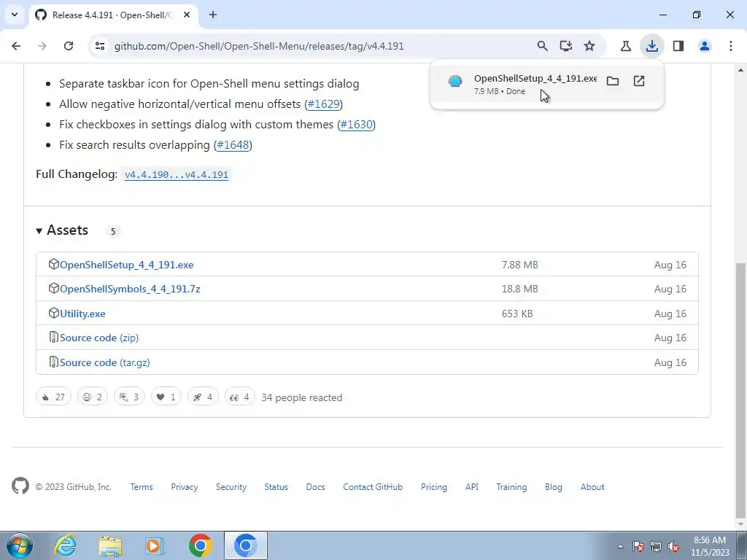Open the Pricing footer link
The height and width of the screenshot is (560, 747).
pyautogui.click(x=434, y=487)
